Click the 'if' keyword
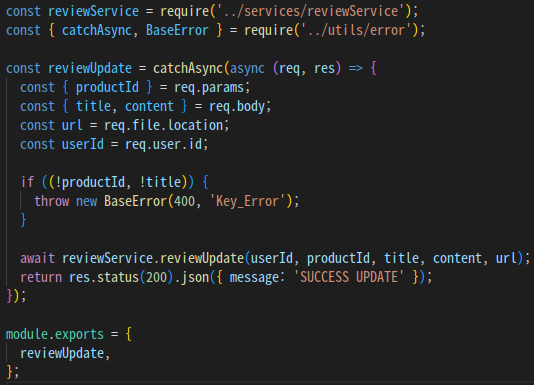Screen dimensions: 534x385 tap(27, 182)
